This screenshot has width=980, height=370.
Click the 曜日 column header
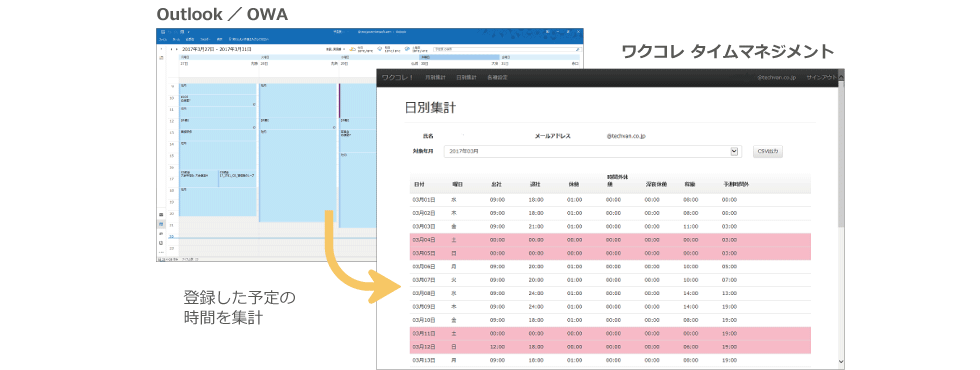(x=457, y=184)
